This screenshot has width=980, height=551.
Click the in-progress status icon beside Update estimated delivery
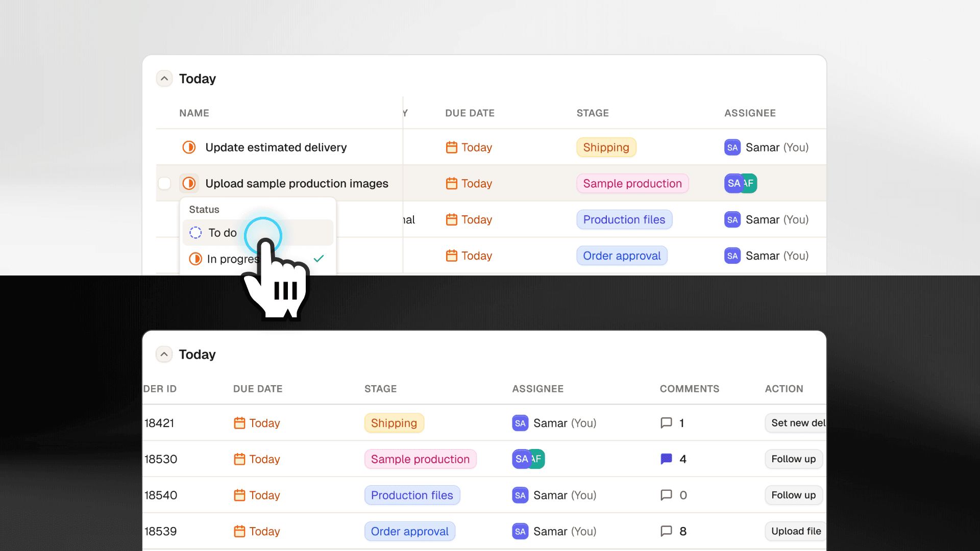point(189,147)
